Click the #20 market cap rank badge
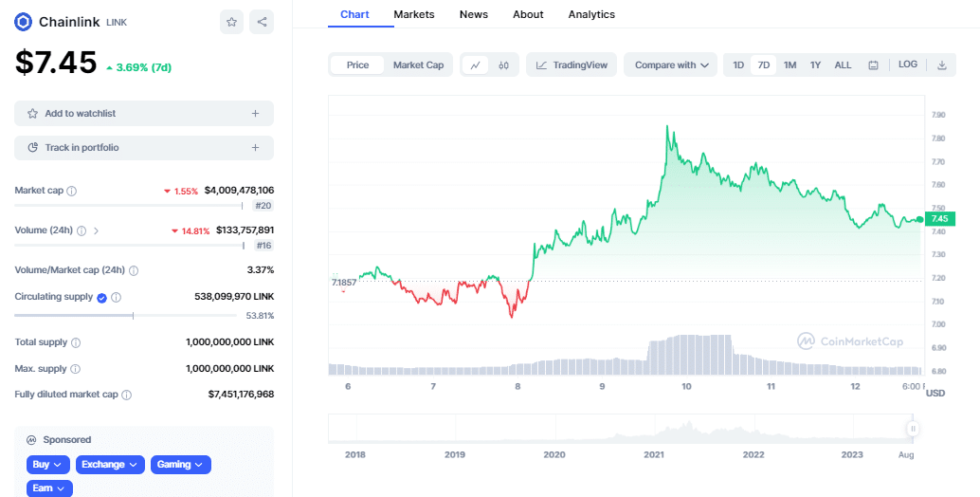Image resolution: width=980 pixels, height=497 pixels. 263,206
